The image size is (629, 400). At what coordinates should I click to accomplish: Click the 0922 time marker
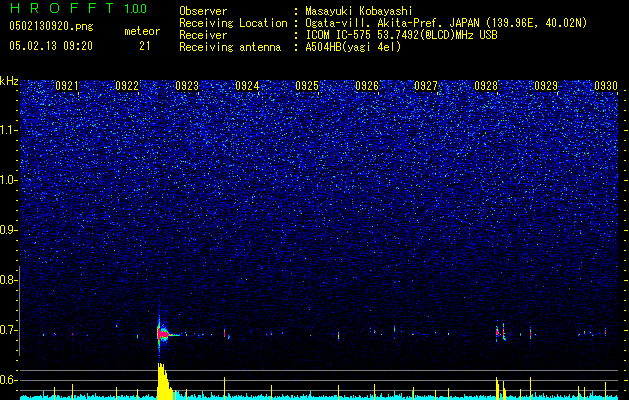[127, 86]
